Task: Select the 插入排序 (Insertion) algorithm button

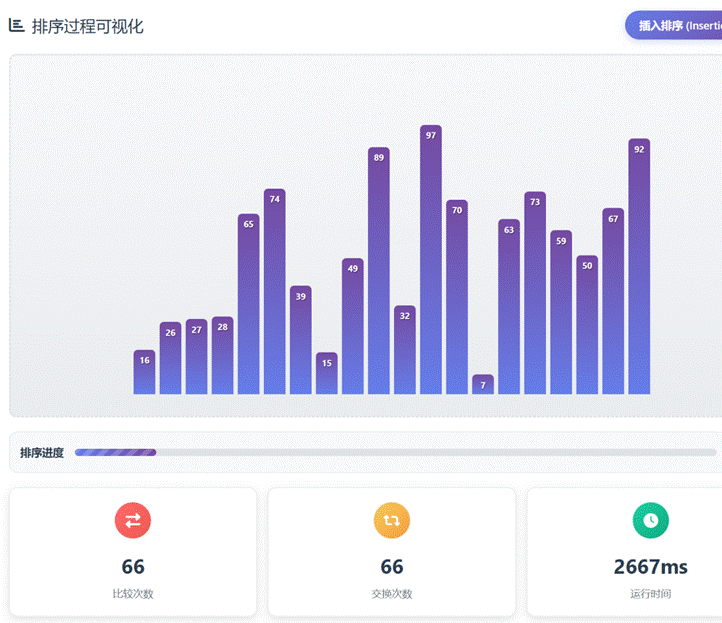Action: click(674, 26)
